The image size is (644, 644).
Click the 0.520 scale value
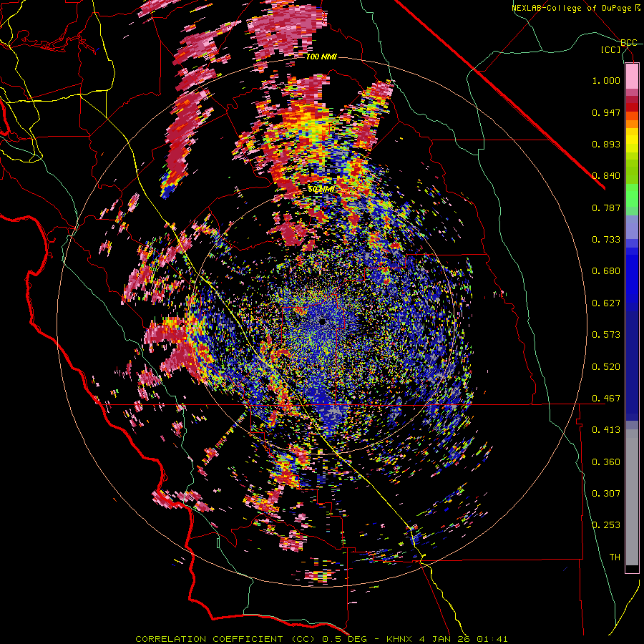click(606, 367)
